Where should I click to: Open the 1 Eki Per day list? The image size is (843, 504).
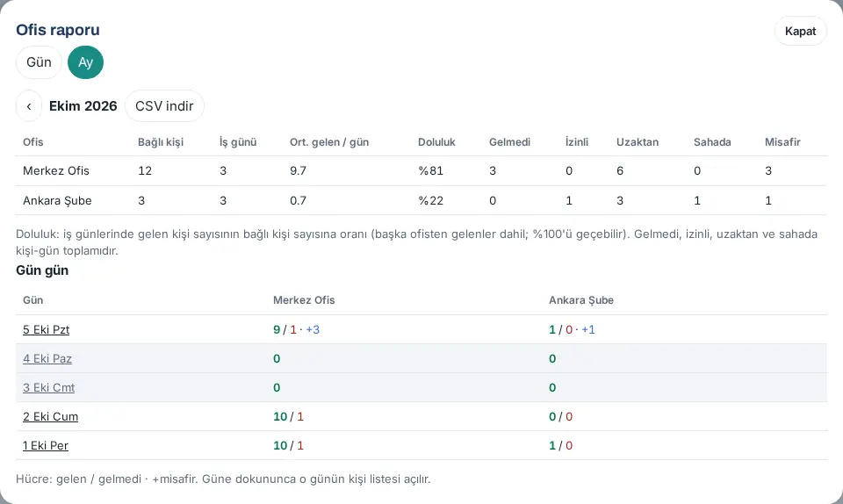click(46, 445)
